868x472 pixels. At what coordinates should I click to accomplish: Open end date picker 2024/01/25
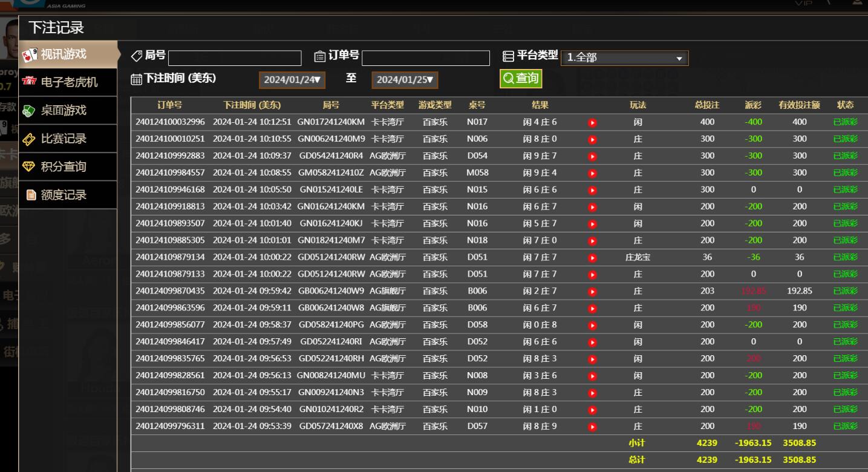tap(405, 80)
